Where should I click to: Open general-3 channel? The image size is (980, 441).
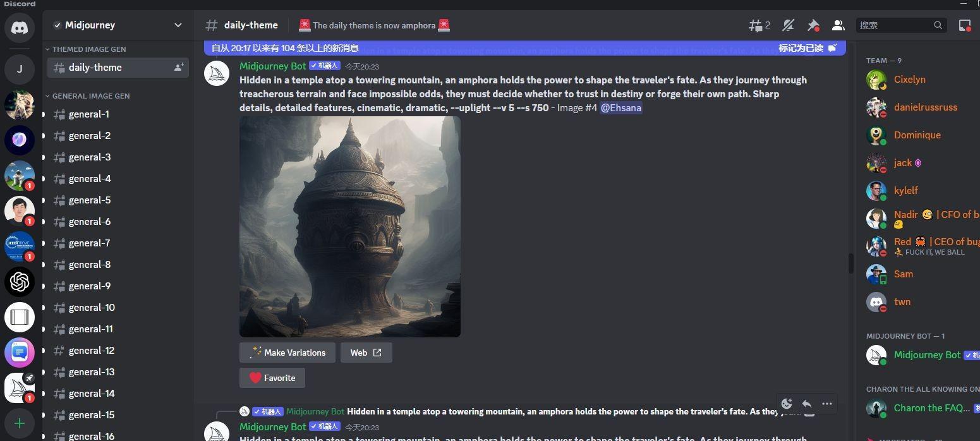[x=118, y=157]
